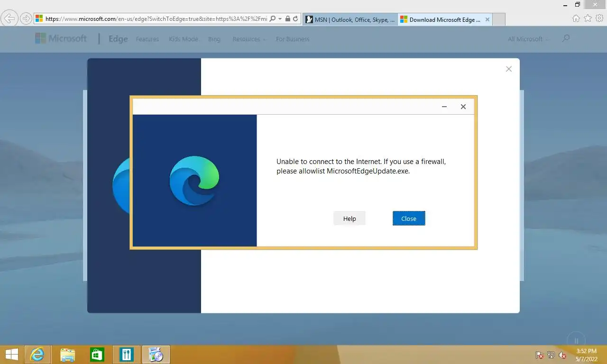Click the "Unable to connect to the Internet" message
The image size is (607, 364).
[361, 166]
